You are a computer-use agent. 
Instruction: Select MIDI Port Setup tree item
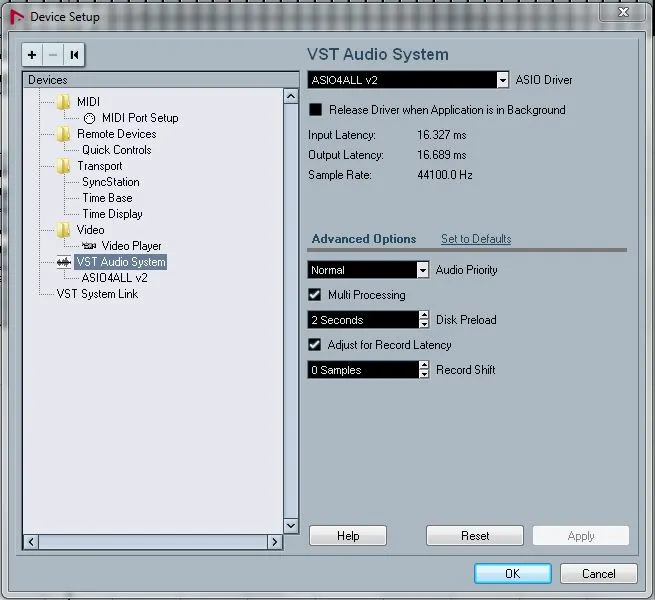click(140, 118)
